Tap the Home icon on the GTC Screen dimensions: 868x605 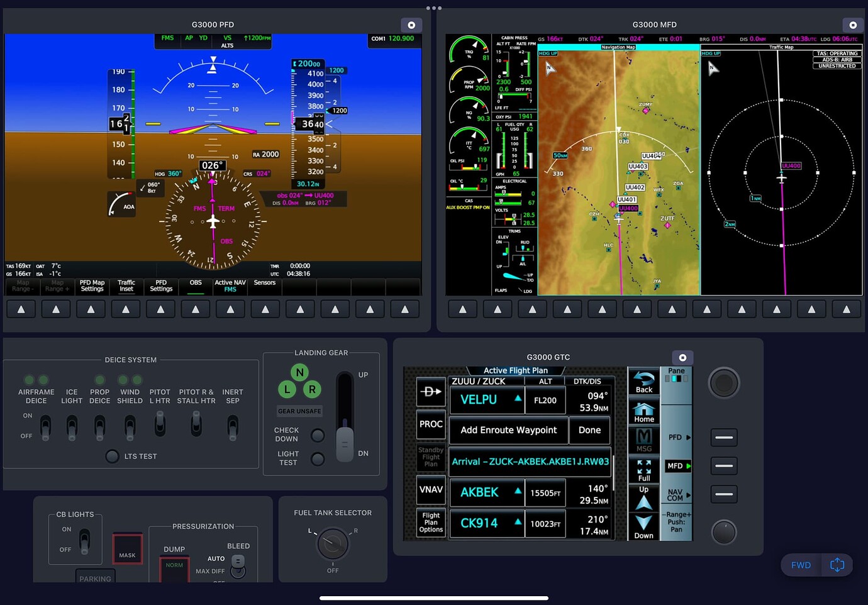point(643,411)
